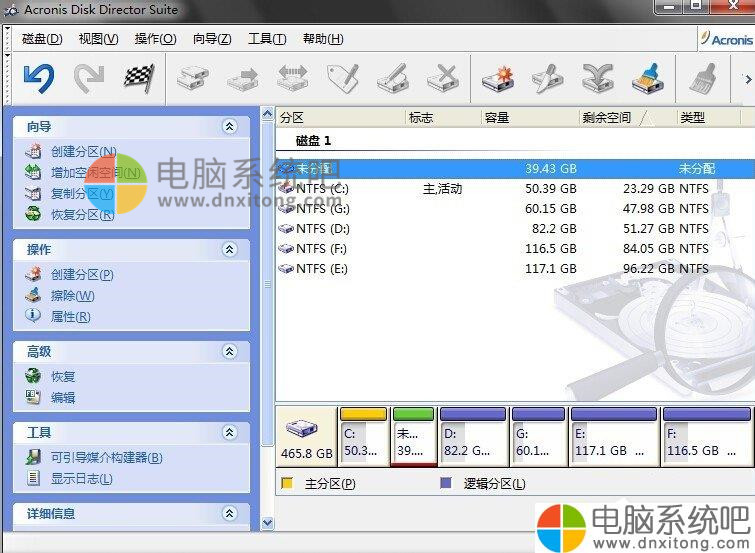Click sidebar scrollbar down arrow
The width and height of the screenshot is (755, 553).
click(x=267, y=522)
